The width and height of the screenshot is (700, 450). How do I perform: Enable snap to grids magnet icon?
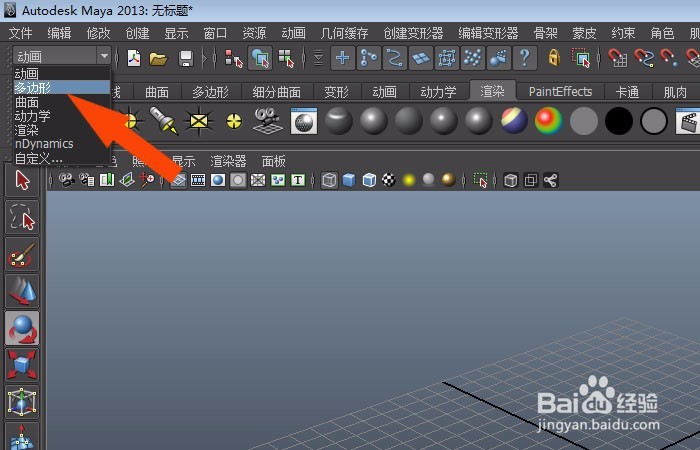tap(617, 58)
